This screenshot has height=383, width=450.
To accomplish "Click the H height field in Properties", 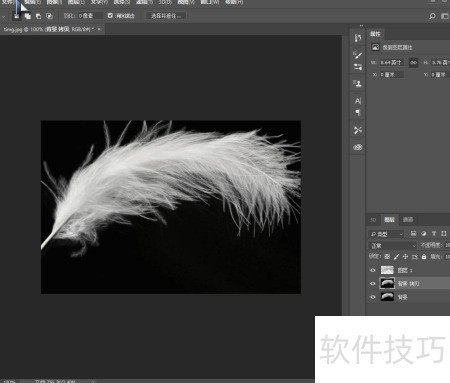I will tap(441, 62).
